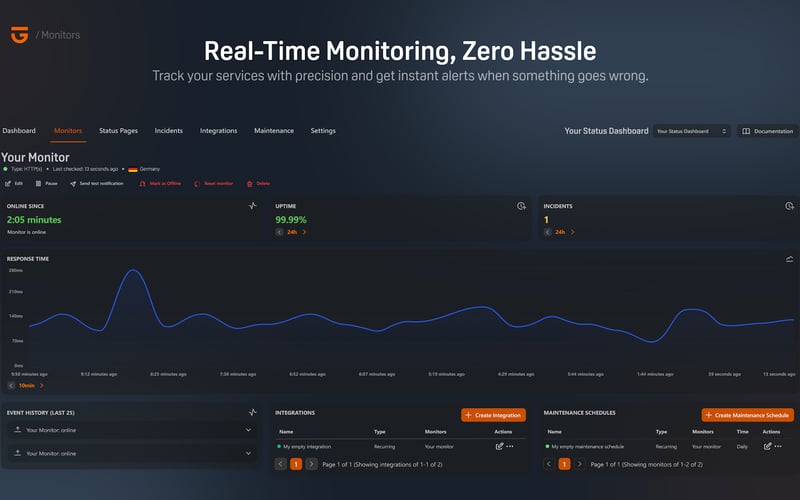This screenshot has height=500, width=800.
Task: Go to previous page in Integrations pagination
Action: pyautogui.click(x=281, y=464)
